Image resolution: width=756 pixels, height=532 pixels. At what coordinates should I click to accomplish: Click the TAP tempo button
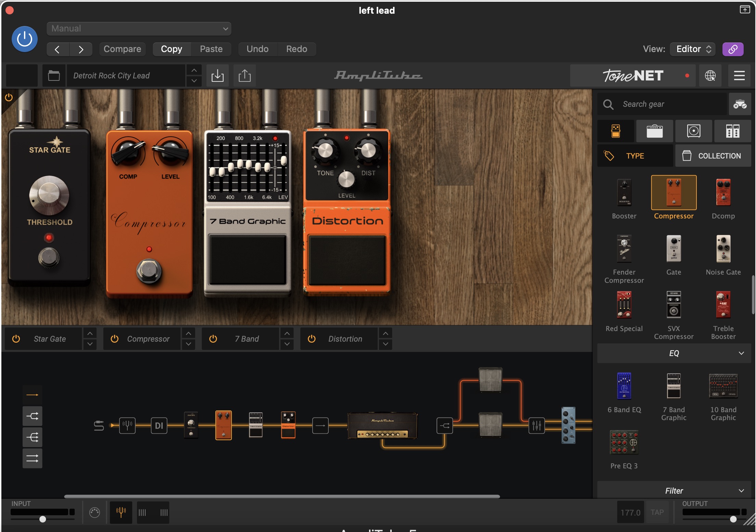(x=657, y=512)
